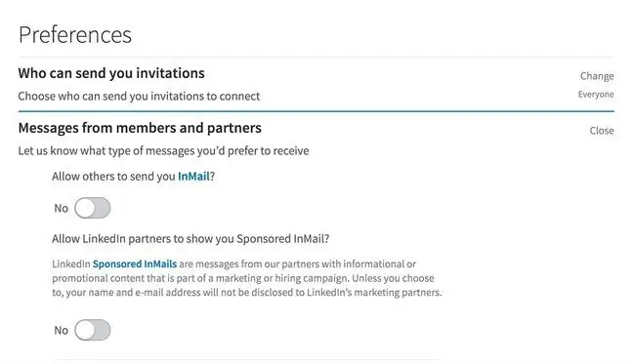Close the Messages from members and partners section
This screenshot has width=635, height=364.
[602, 131]
